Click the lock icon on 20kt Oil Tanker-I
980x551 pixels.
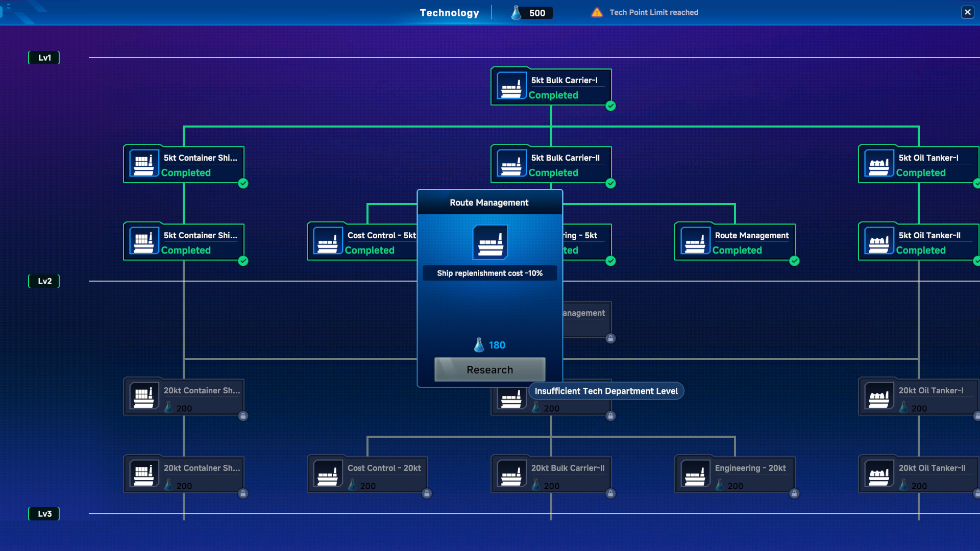tap(978, 416)
